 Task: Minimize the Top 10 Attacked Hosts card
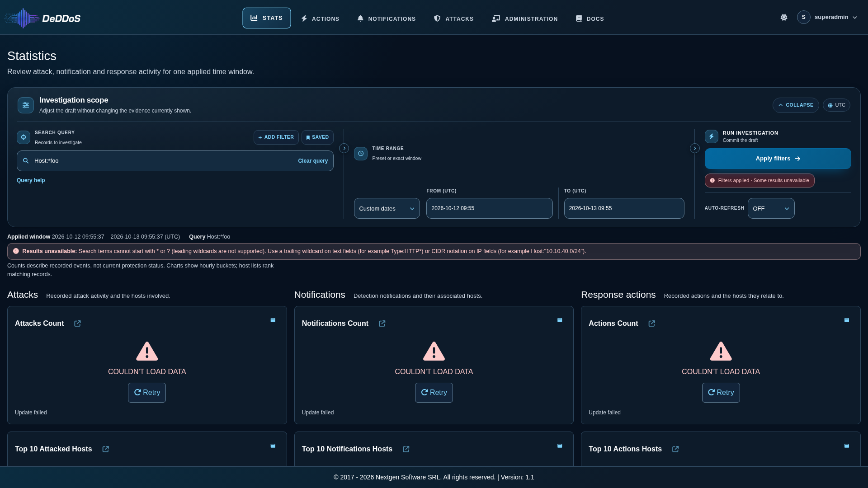point(273,446)
